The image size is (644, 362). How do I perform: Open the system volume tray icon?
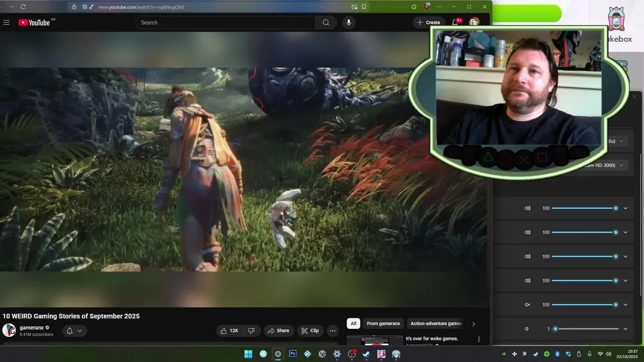(608, 354)
